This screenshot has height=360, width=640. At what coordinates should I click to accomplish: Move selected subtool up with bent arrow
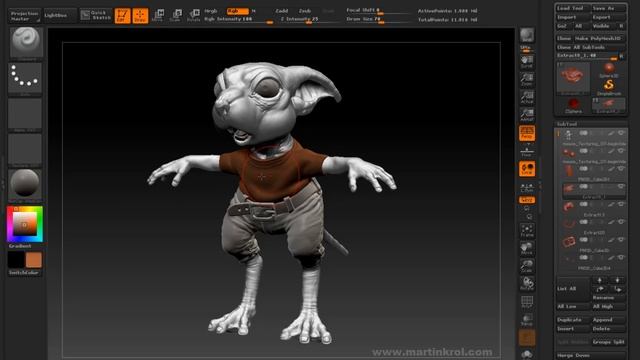[600, 289]
